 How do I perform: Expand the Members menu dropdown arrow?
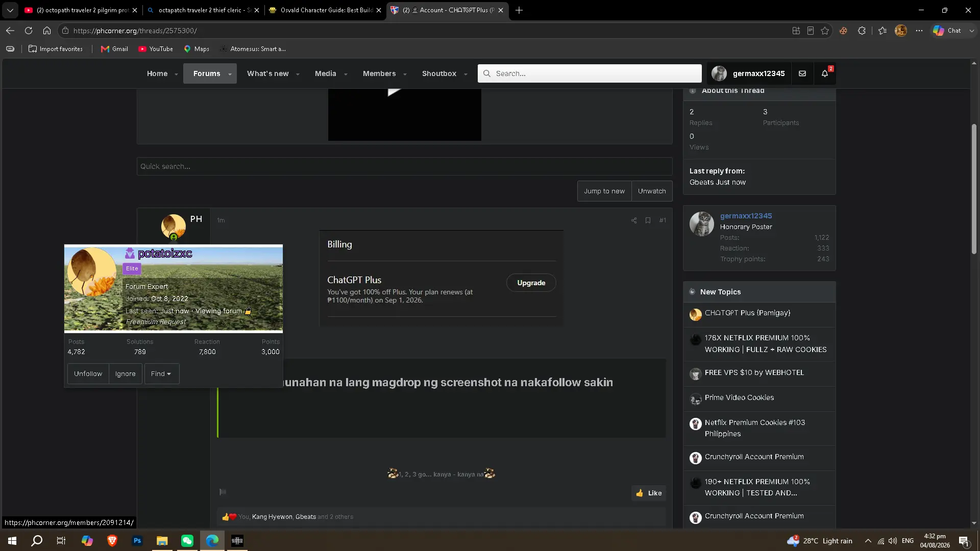click(405, 74)
